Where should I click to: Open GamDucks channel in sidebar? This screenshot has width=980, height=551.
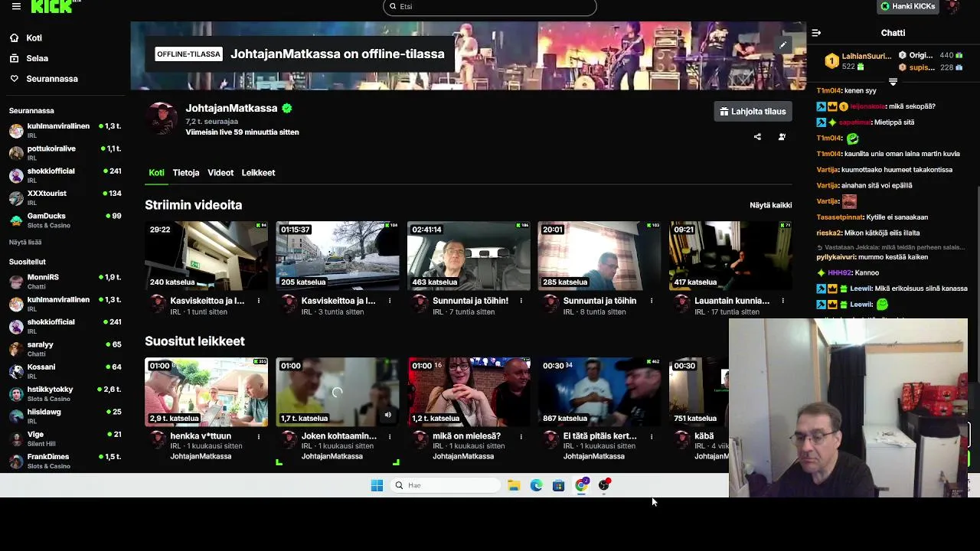click(x=65, y=220)
